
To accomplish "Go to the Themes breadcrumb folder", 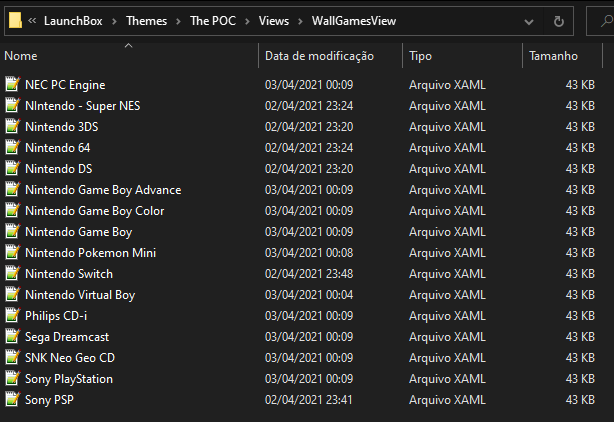I will tap(146, 21).
